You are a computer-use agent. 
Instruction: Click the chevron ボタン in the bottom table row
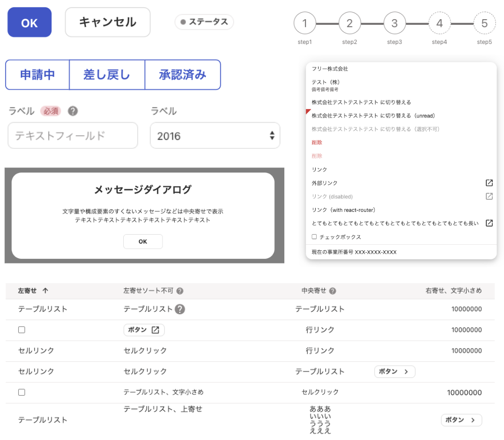461,420
